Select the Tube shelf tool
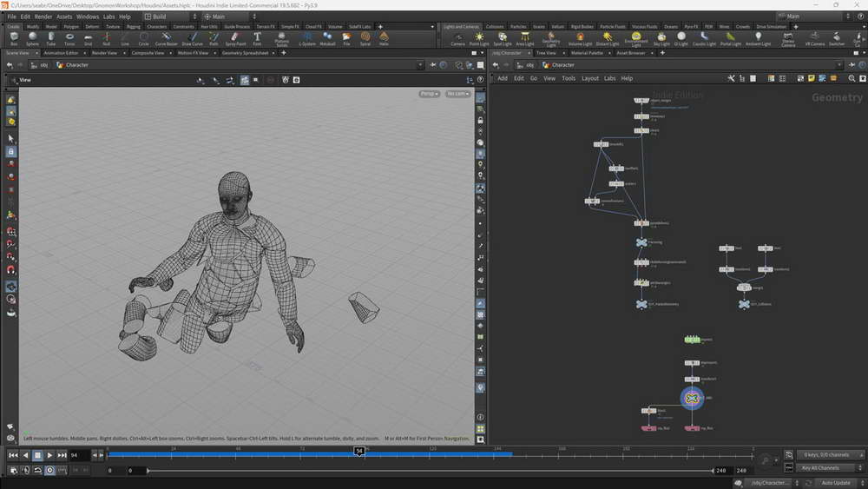Viewport: 868px width, 489px height. click(51, 39)
